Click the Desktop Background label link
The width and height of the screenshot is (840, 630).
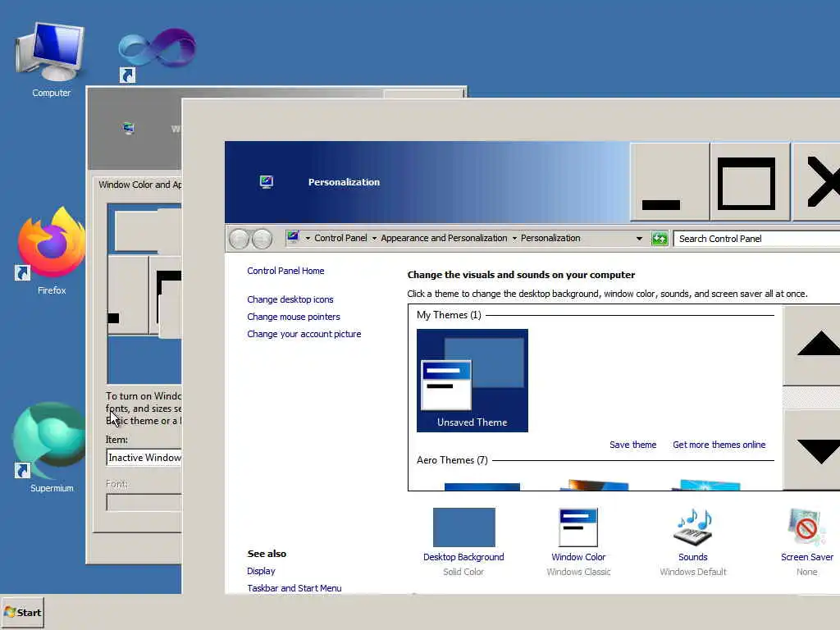pos(463,557)
